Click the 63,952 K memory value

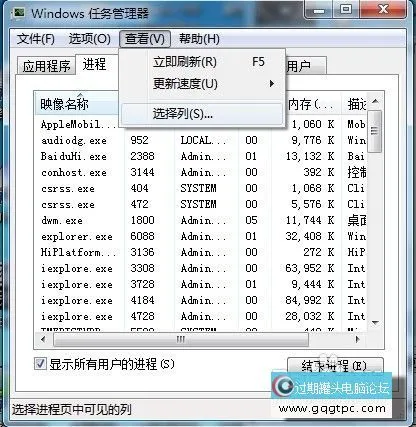[310, 268]
